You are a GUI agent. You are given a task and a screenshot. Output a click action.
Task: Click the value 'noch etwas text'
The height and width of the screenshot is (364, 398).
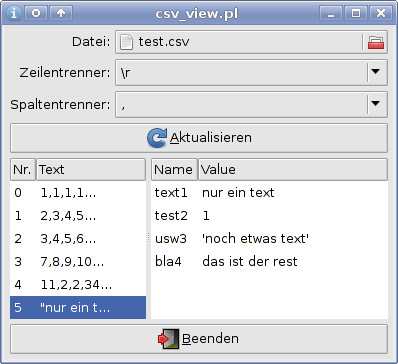[x=255, y=239]
